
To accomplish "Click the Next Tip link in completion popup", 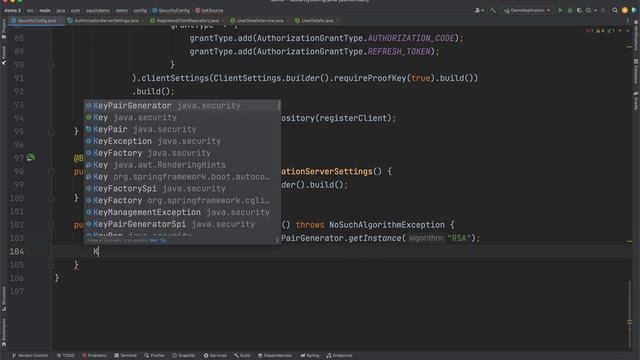I will (158, 240).
